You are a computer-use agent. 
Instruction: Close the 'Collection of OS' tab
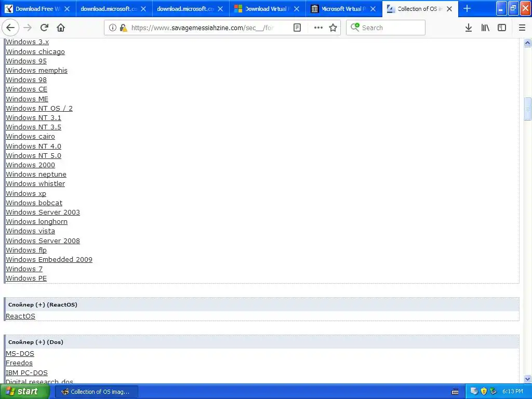pyautogui.click(x=449, y=9)
